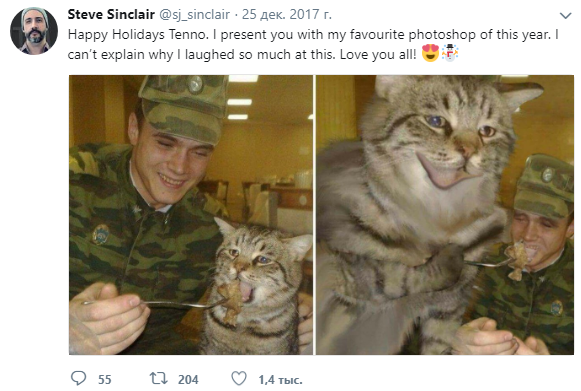Click the camouflage cap in the left photo
The height and width of the screenshot is (391, 581).
(183, 107)
